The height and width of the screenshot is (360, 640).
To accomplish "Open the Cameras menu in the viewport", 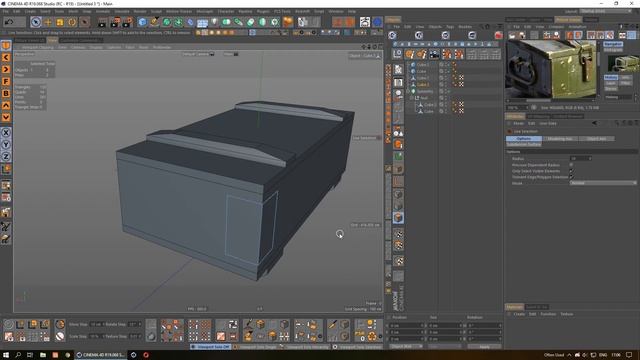I will (78, 47).
